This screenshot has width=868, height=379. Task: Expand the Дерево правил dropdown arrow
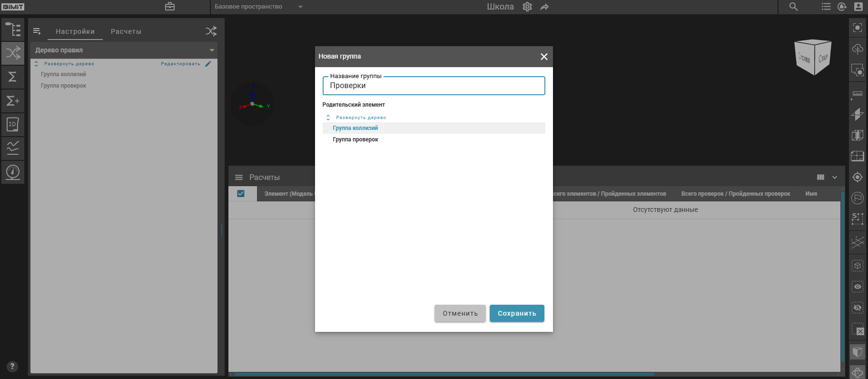(212, 50)
